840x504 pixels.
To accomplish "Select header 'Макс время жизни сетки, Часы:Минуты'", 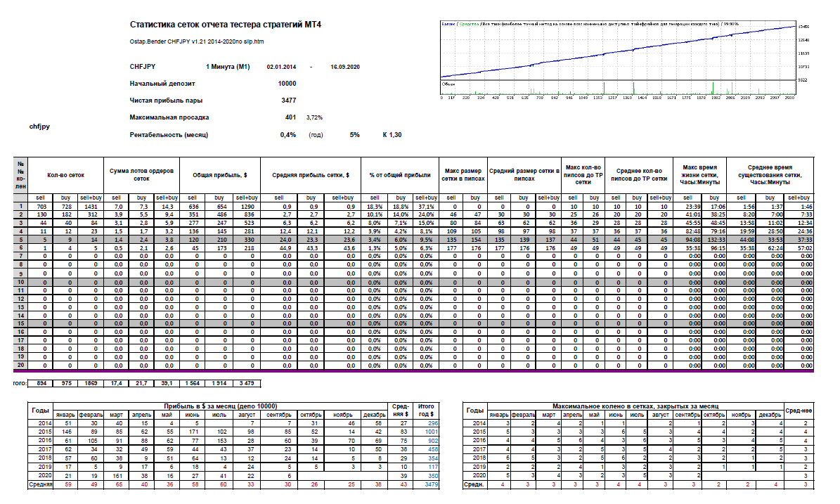I will (x=699, y=174).
